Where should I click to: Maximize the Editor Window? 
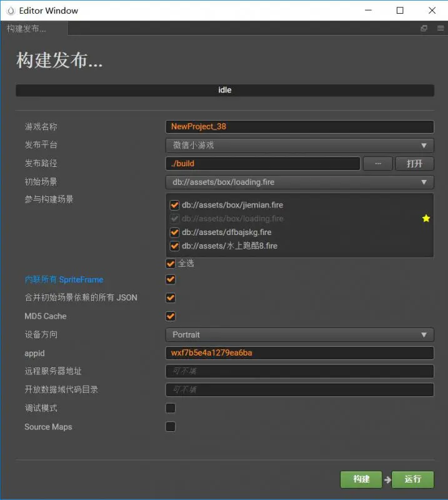[400, 11]
